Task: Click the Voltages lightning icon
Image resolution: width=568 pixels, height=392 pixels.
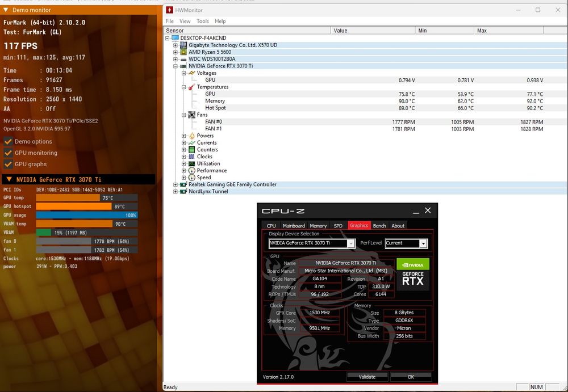Action: coord(191,73)
